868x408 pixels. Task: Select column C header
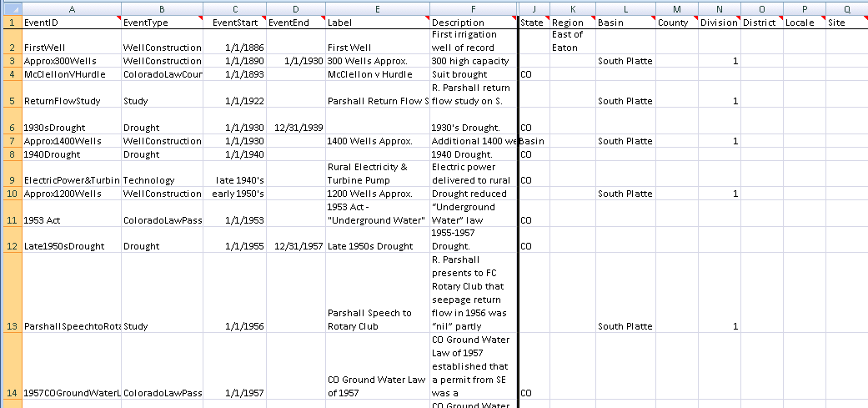234,8
